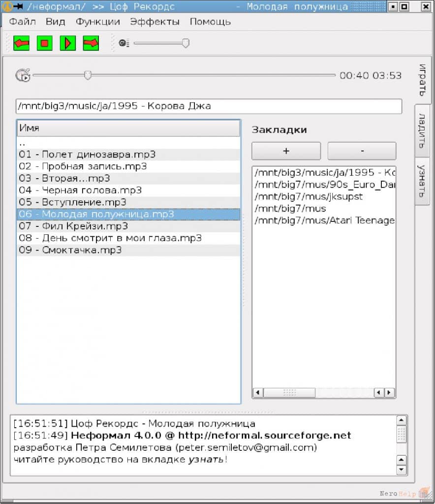Open bookmark /mnt/big7/mus/90s_Euro_Dar

324,185
